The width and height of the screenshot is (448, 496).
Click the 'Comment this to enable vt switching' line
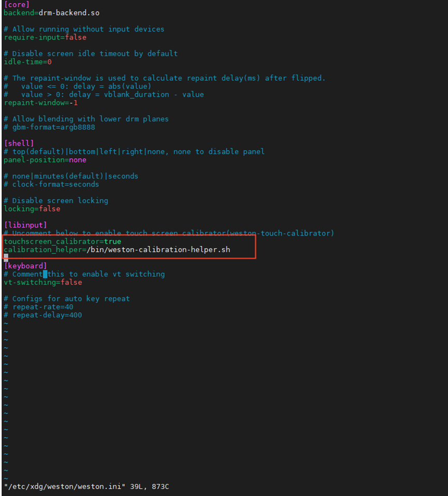(84, 274)
